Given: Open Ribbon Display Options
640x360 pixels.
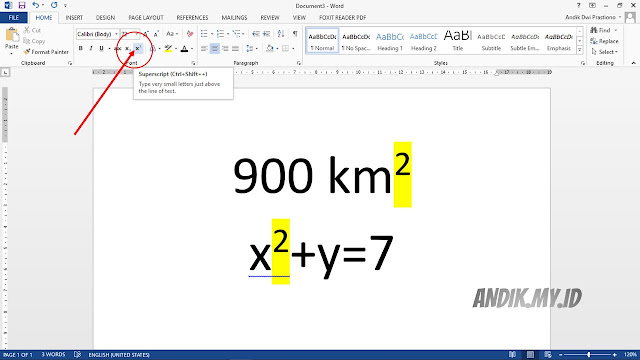Looking at the screenshot, I should 592,5.
